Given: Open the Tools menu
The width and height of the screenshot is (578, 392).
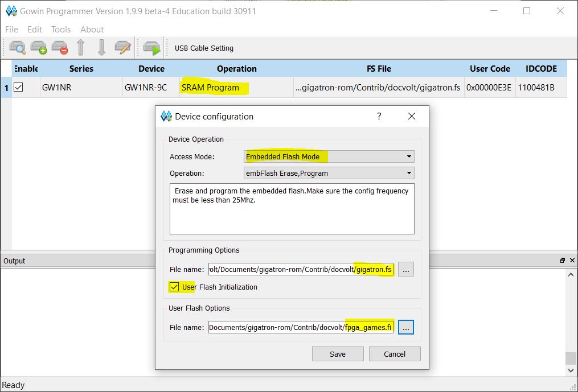Looking at the screenshot, I should click(x=61, y=29).
